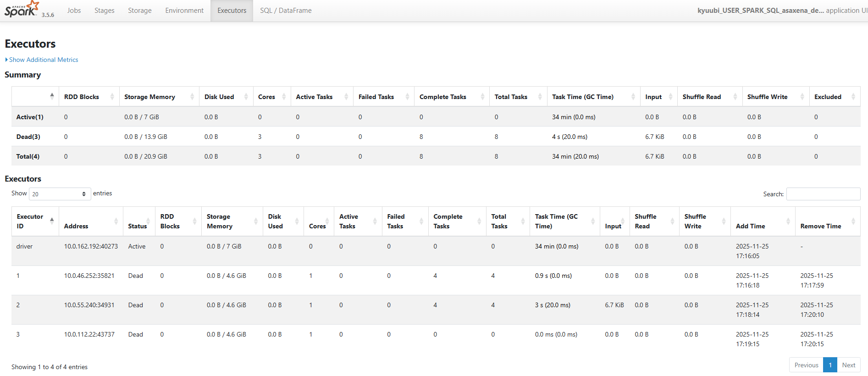Sort summary by Failed Tasks sort icon

click(407, 97)
